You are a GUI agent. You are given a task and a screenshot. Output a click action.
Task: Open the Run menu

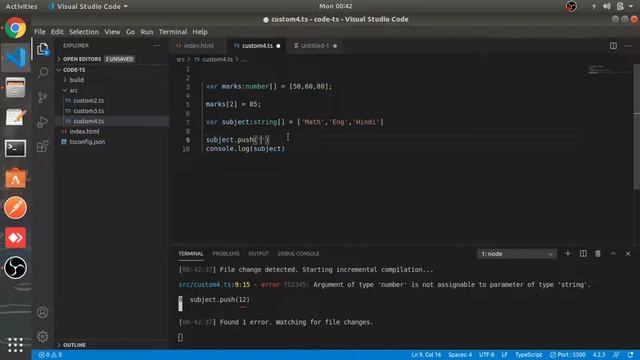pyautogui.click(x=147, y=32)
